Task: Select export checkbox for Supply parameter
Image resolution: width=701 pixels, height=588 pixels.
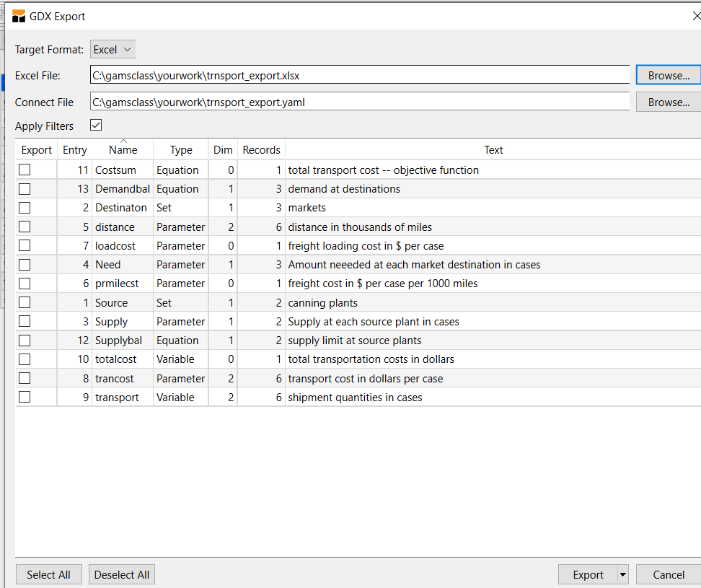Action: tap(25, 321)
